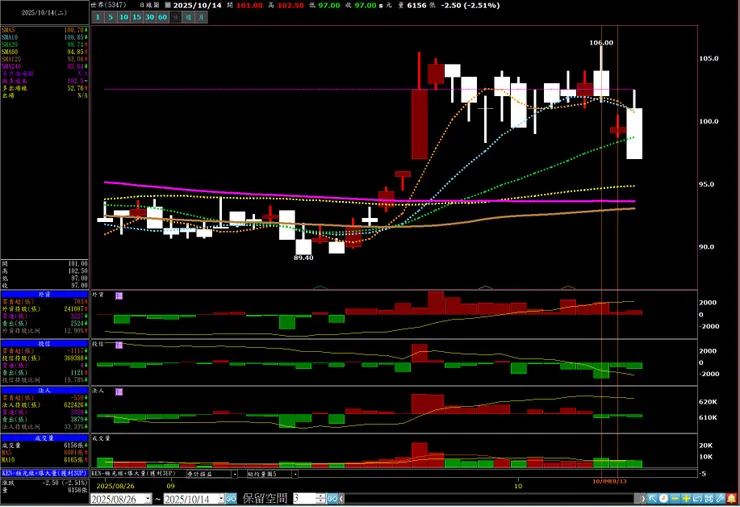Decrease 保留空間 value with down stepper

pos(320,501)
